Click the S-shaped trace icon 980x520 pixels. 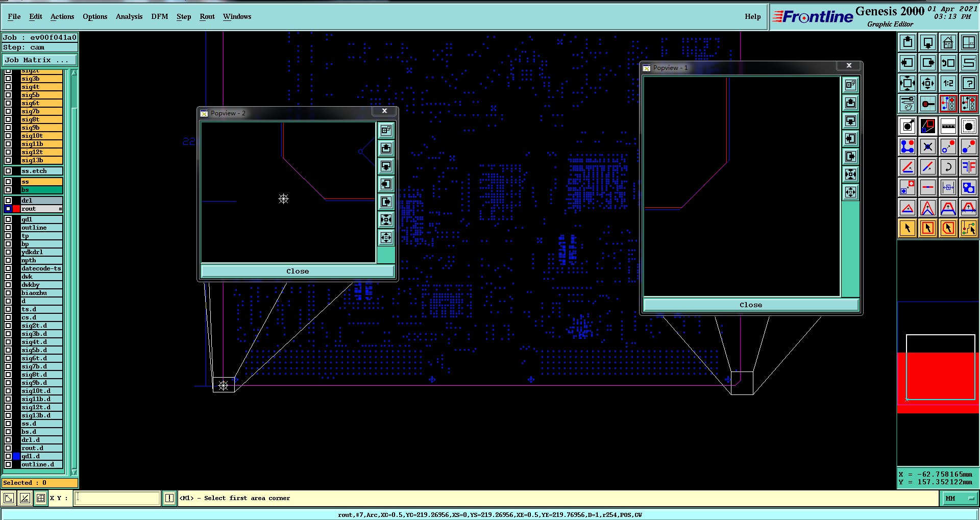pos(969,63)
